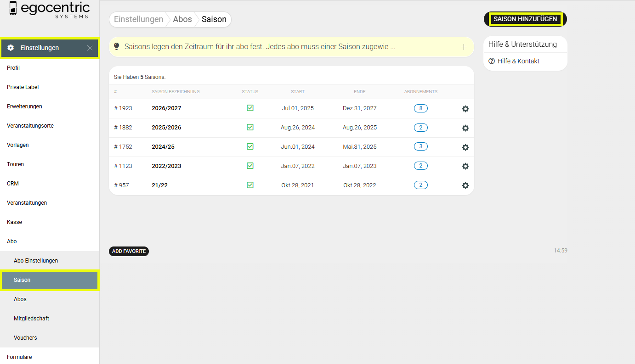Expand the yellow info banner with plus
This screenshot has height=364, width=635.
click(464, 47)
